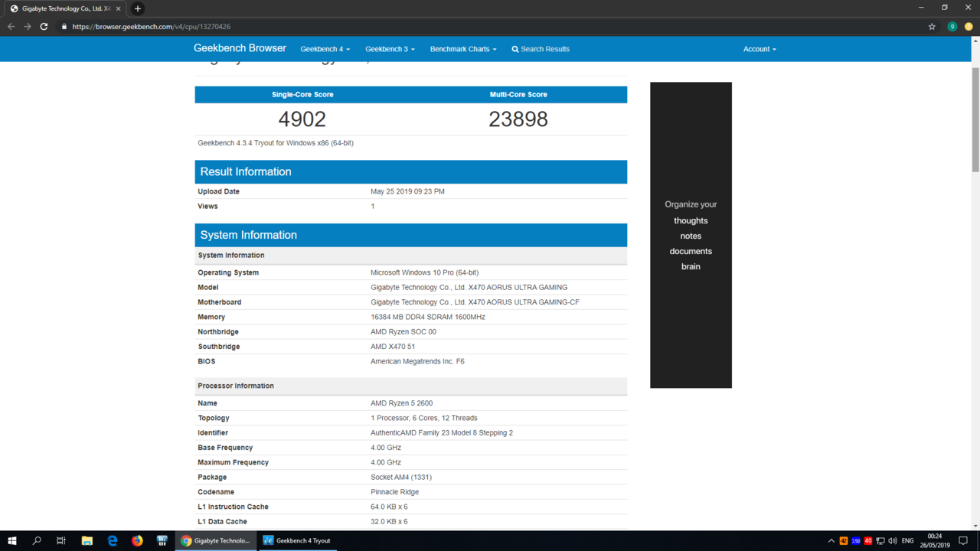The width and height of the screenshot is (980, 551).
Task: Select L1 Instruction Cache 64.0 KB x 6
Action: [389, 507]
